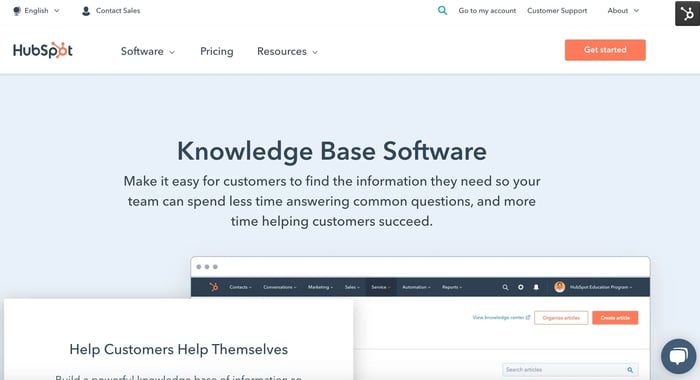Click Help Customers Help Themselves heading

179,349
